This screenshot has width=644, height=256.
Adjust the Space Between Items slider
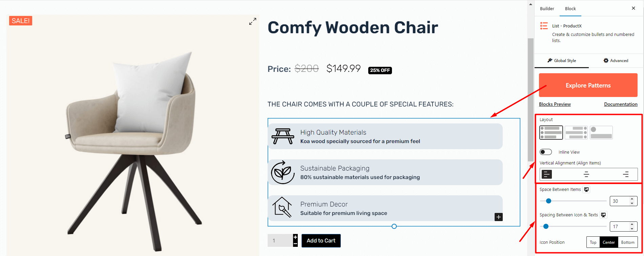(x=573, y=201)
